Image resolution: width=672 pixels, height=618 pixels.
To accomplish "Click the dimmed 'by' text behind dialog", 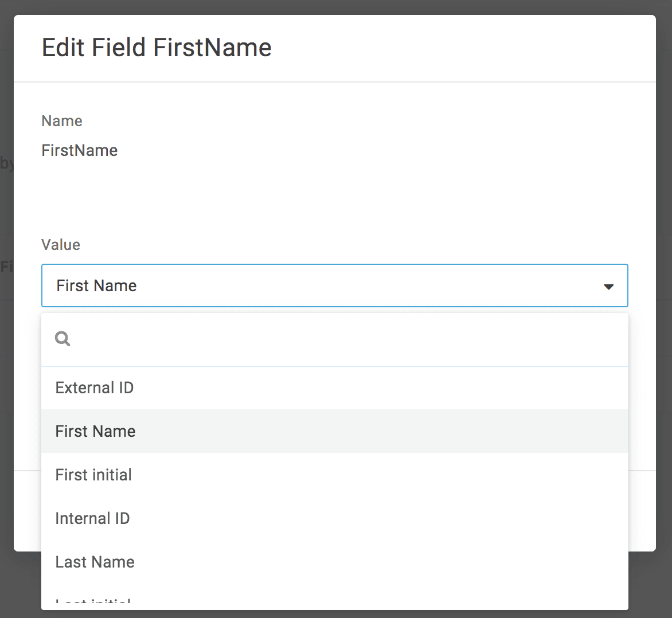I will [x=6, y=163].
